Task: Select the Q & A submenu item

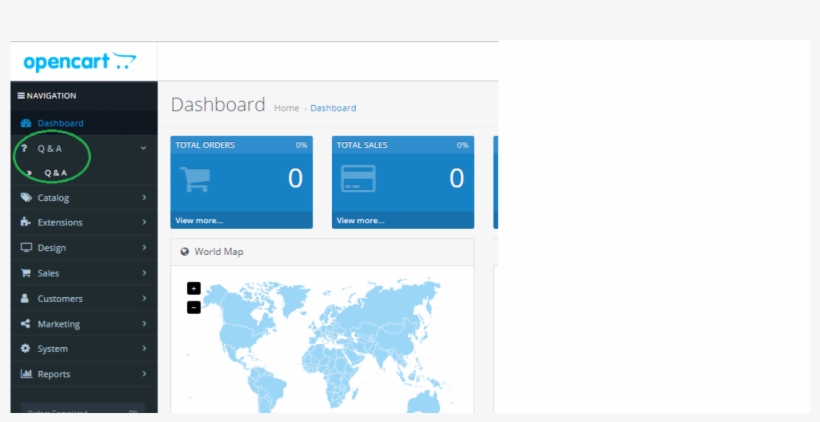Action: (x=56, y=173)
